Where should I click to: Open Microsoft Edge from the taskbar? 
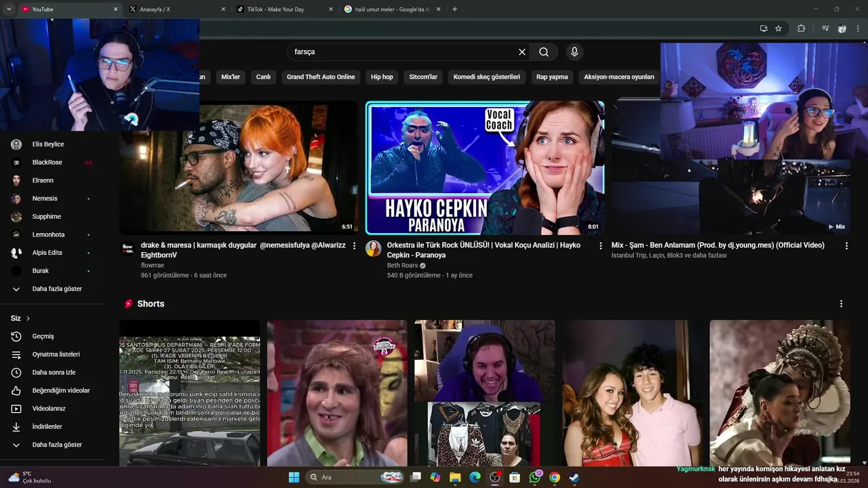coord(475,477)
